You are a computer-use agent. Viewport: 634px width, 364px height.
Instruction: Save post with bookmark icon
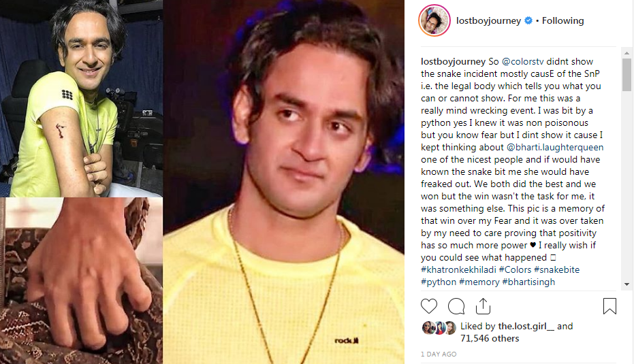tap(609, 306)
